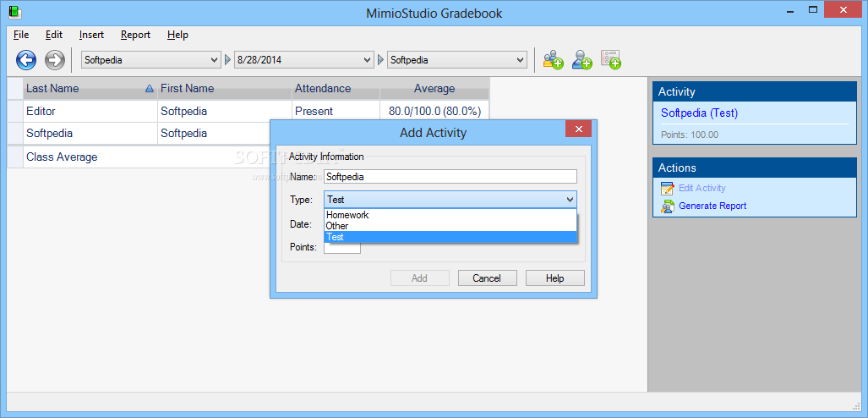Click the add student icon in toolbar
The image size is (868, 418).
(581, 60)
